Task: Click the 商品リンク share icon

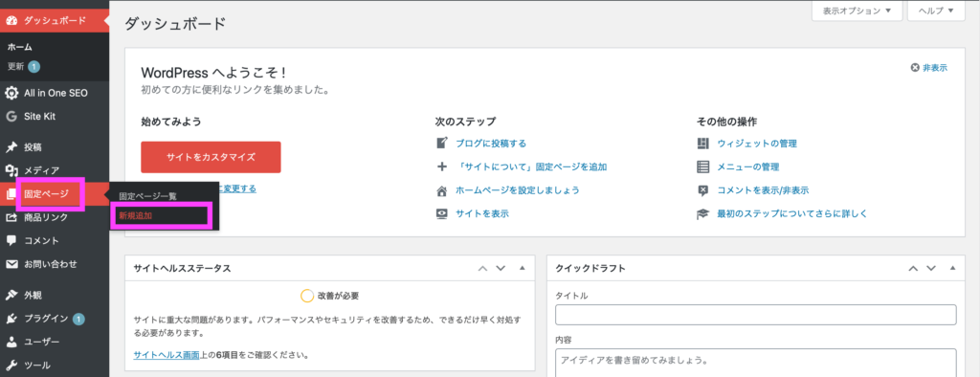Action: coord(11,217)
